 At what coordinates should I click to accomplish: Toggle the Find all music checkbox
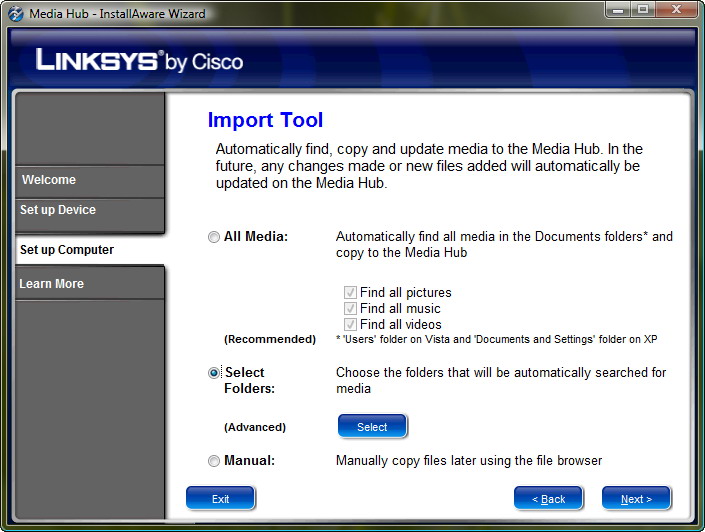[x=350, y=309]
